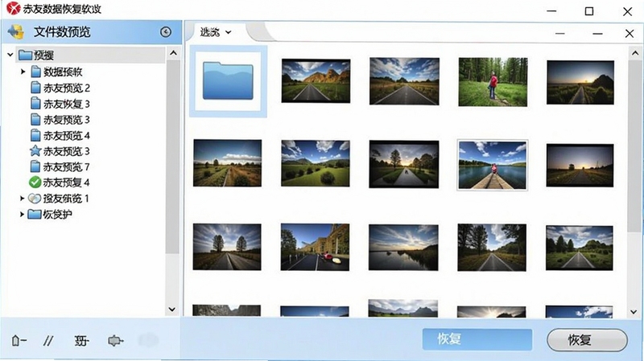
Task: Collapse the left panel with the circled arrow button
Action: pos(166,32)
